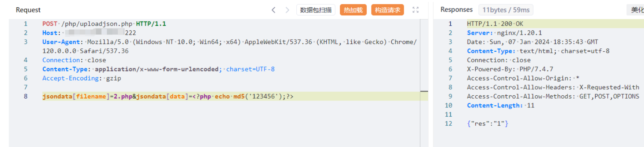Select line number 8 in request gutter
The width and height of the screenshot is (644, 147).
click(26, 96)
